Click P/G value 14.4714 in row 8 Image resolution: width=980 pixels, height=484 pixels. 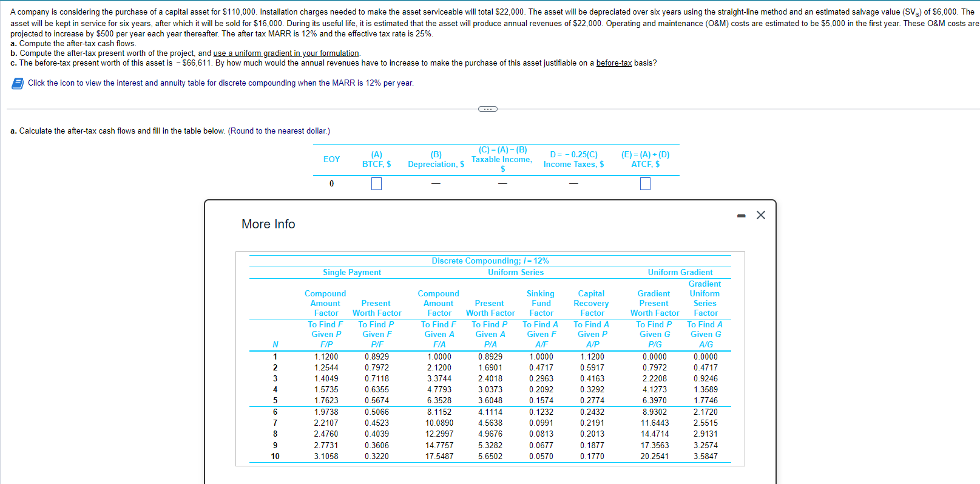pos(655,434)
